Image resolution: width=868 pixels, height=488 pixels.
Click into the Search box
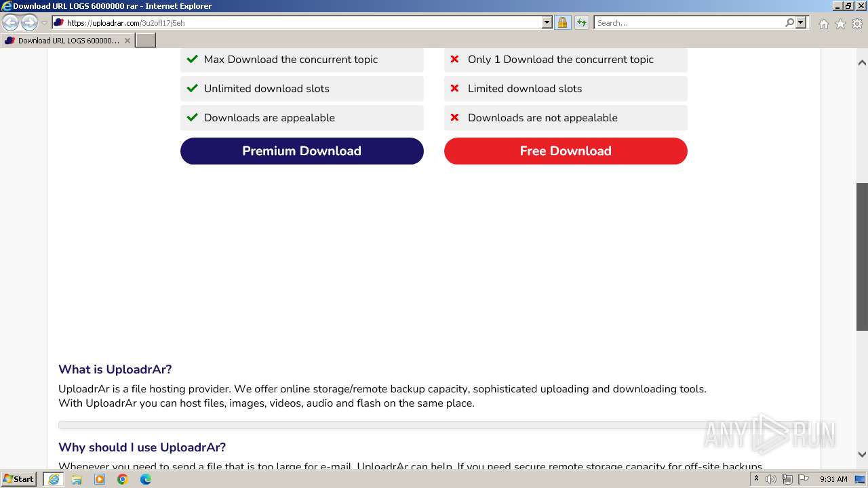click(689, 23)
